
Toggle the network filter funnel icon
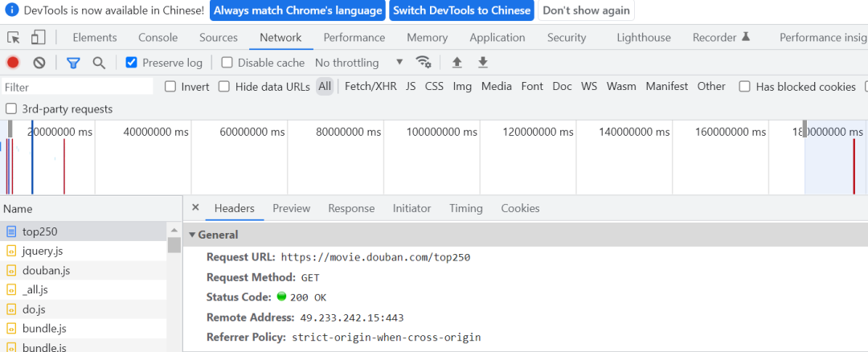pos(73,63)
